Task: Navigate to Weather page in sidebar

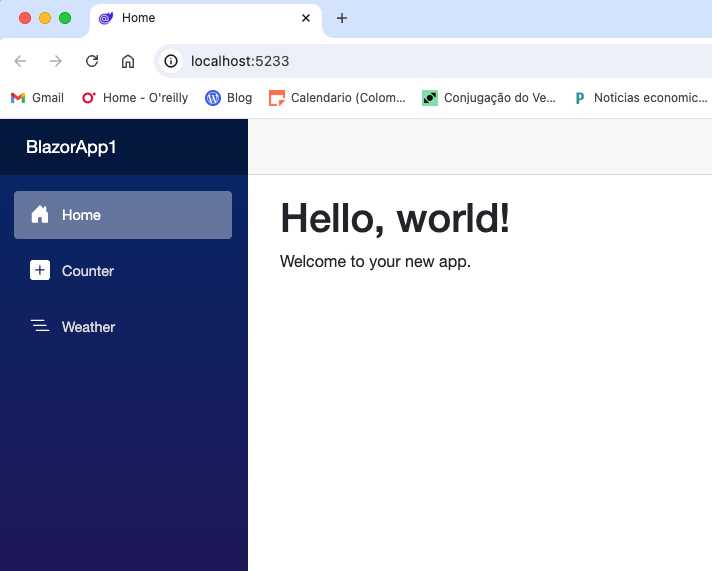Action: (x=89, y=327)
